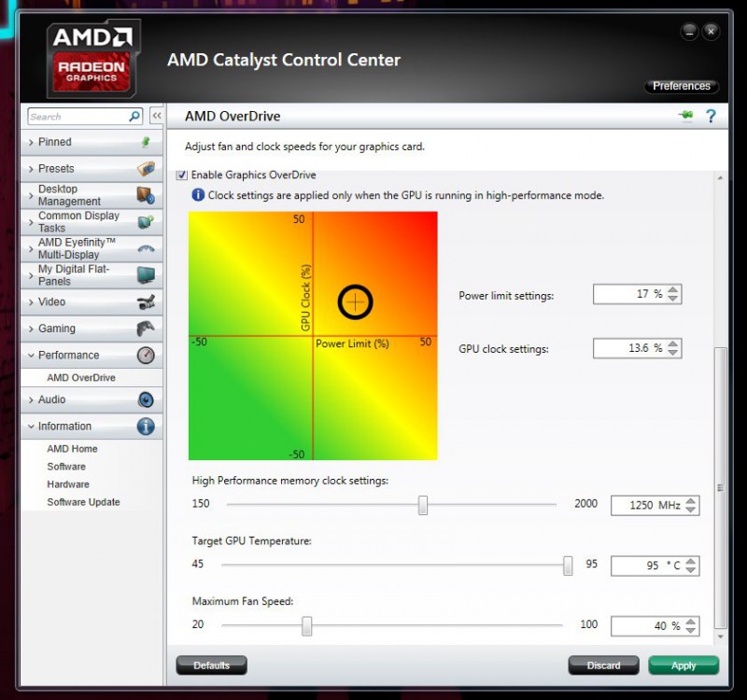Click the Defaults button

coord(212,665)
